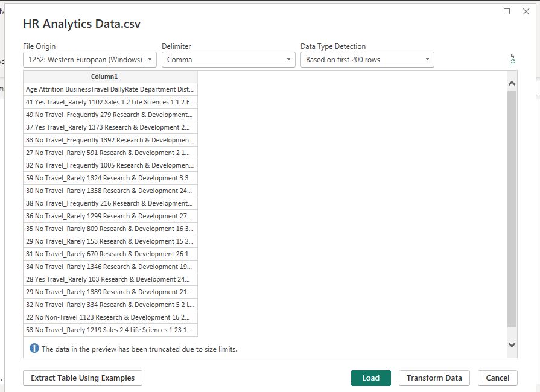Screen dimensions: 540x392
Task: Click Extract Table Using Examples
Action: pyautogui.click(x=81, y=378)
